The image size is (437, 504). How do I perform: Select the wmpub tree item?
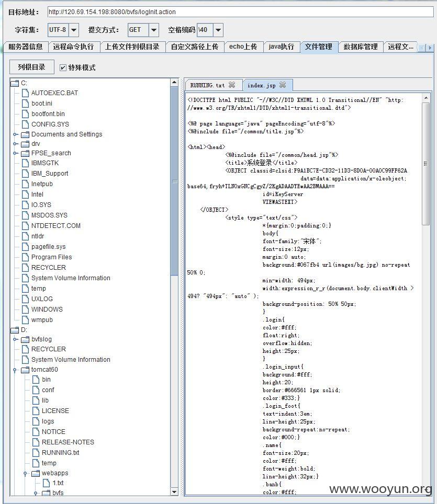[42, 320]
